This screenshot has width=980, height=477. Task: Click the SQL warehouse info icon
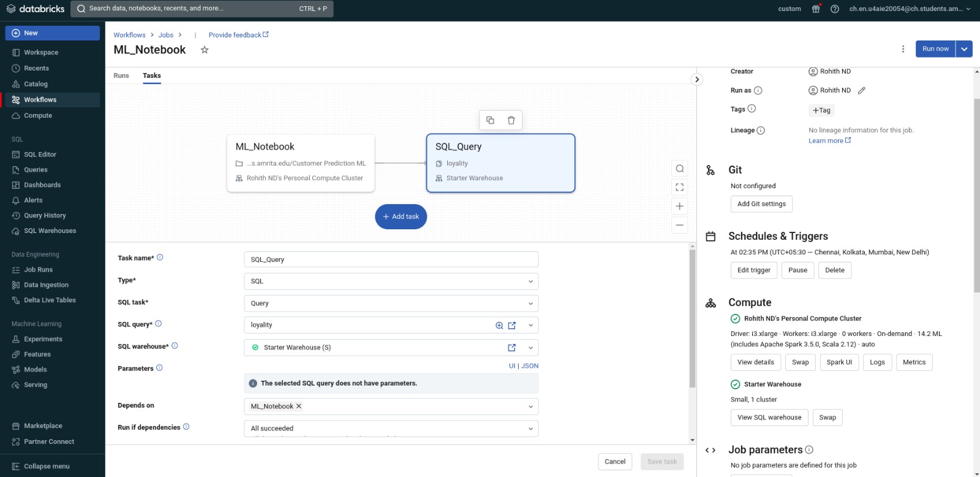(x=175, y=346)
